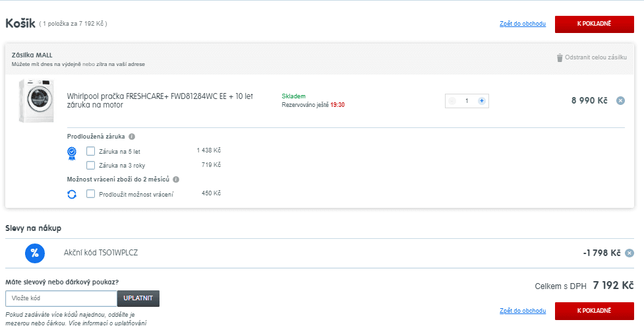This screenshot has height=326, width=644.
Task: Click the UPLATNIT button
Action: (x=138, y=298)
